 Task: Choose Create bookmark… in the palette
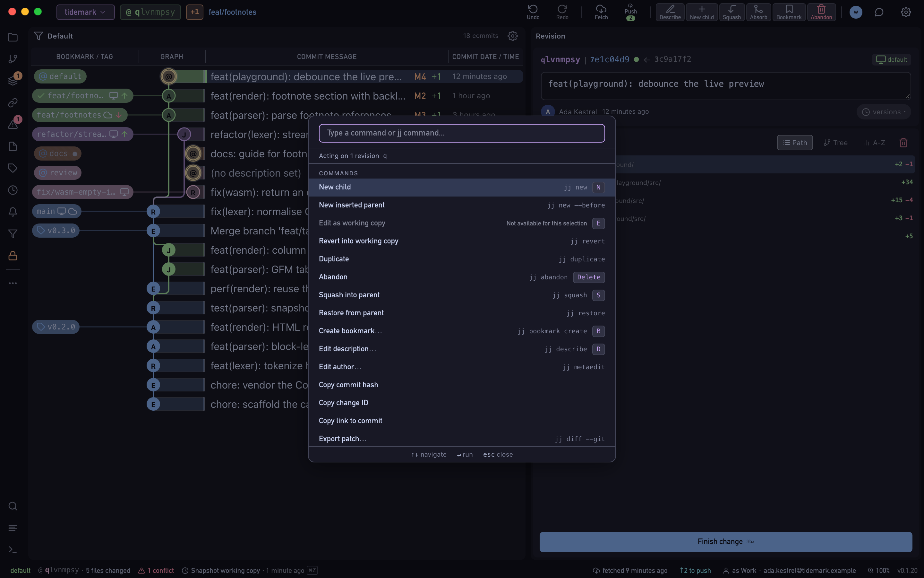pyautogui.click(x=462, y=331)
